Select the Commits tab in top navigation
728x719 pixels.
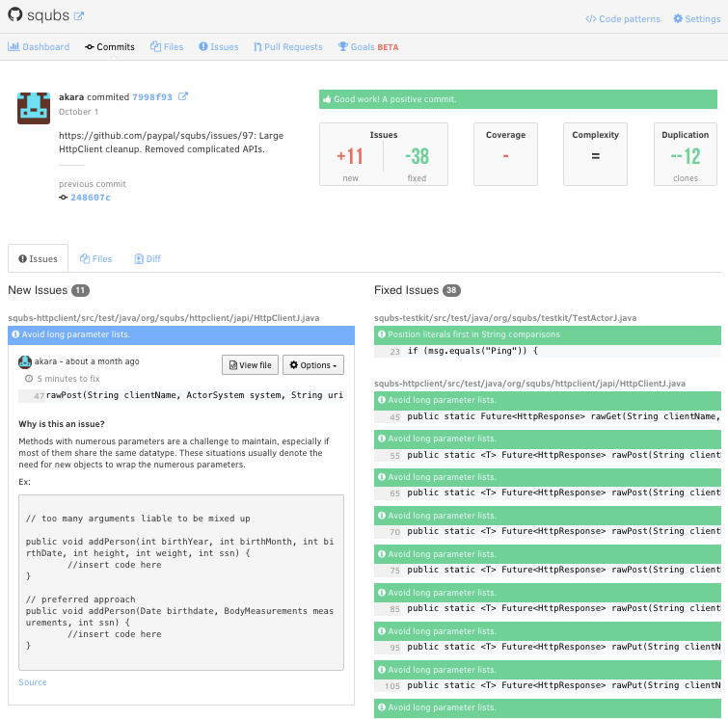point(110,47)
